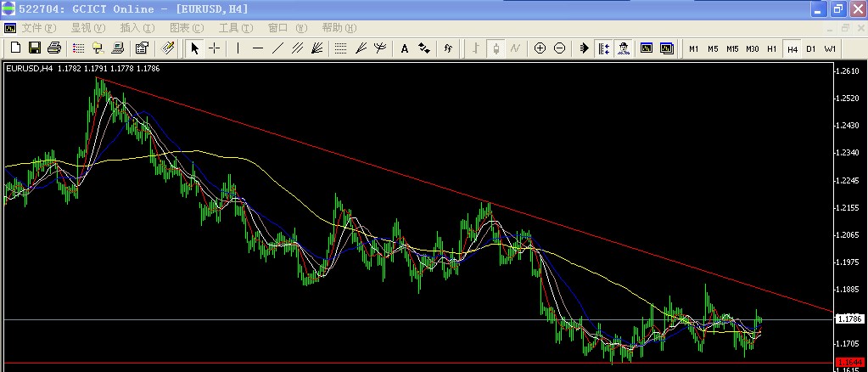Select the Fibonacci fan tool

361,48
